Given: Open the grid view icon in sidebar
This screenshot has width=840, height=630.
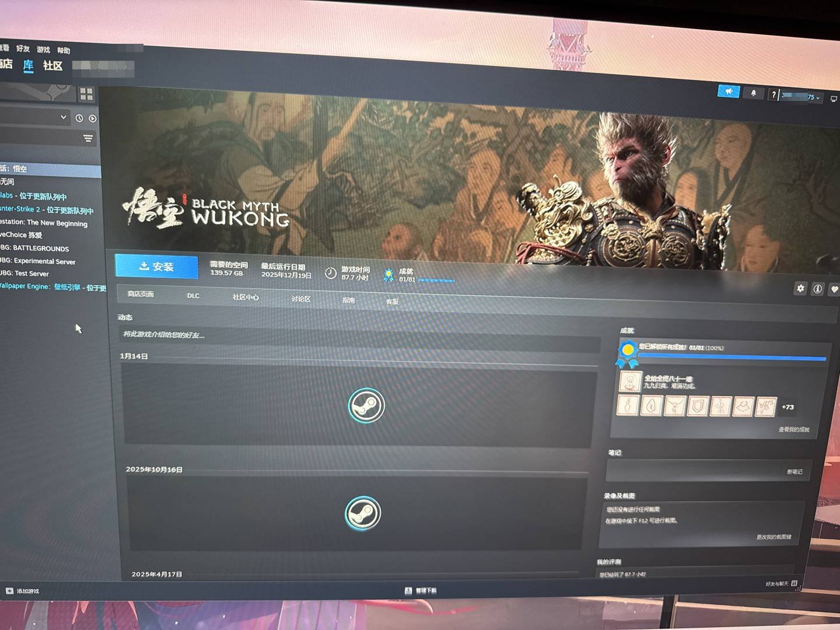Looking at the screenshot, I should [x=86, y=94].
